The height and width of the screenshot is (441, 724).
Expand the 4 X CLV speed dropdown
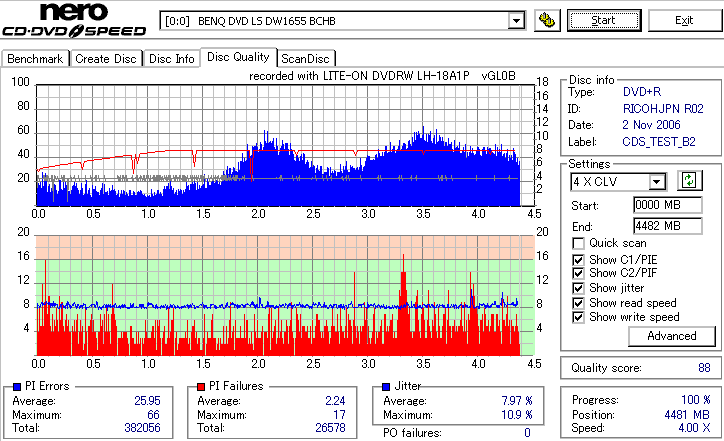656,182
